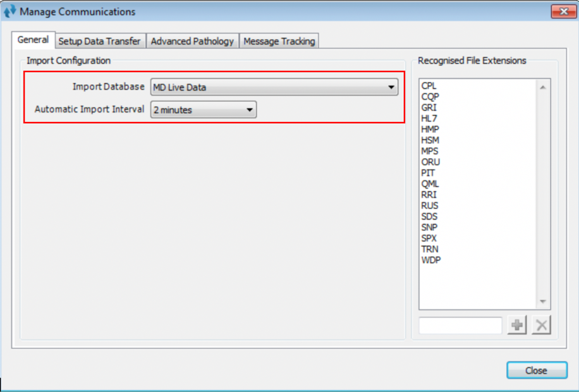579x392 pixels.
Task: Click the Manage Communications title bar icon
Action: click(x=9, y=11)
